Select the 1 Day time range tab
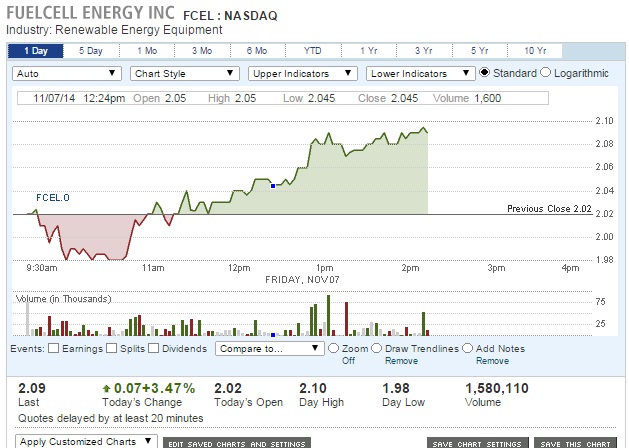629x448 pixels. (x=35, y=50)
